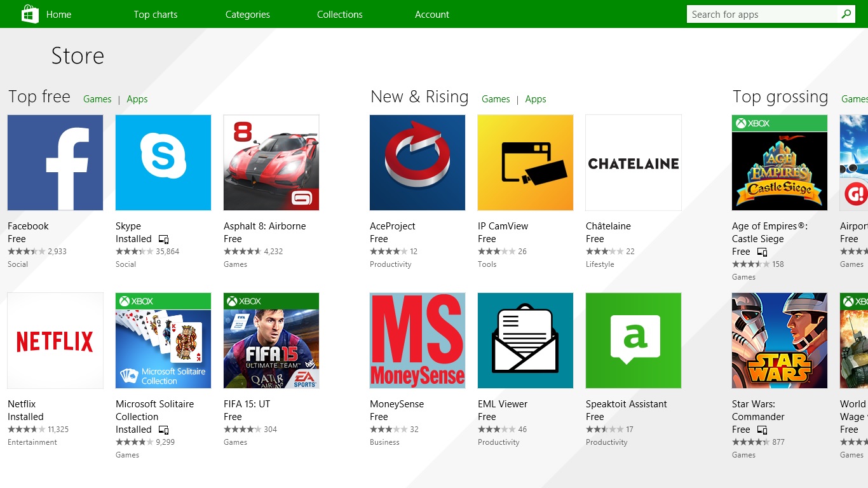The image size is (868, 488).
Task: Open the Châtelaine app tile
Action: (x=634, y=163)
